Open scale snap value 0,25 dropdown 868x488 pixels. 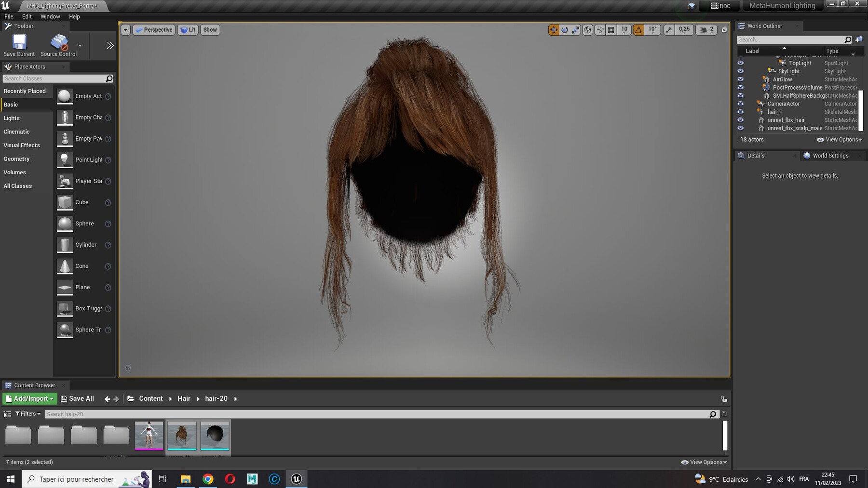(x=684, y=30)
